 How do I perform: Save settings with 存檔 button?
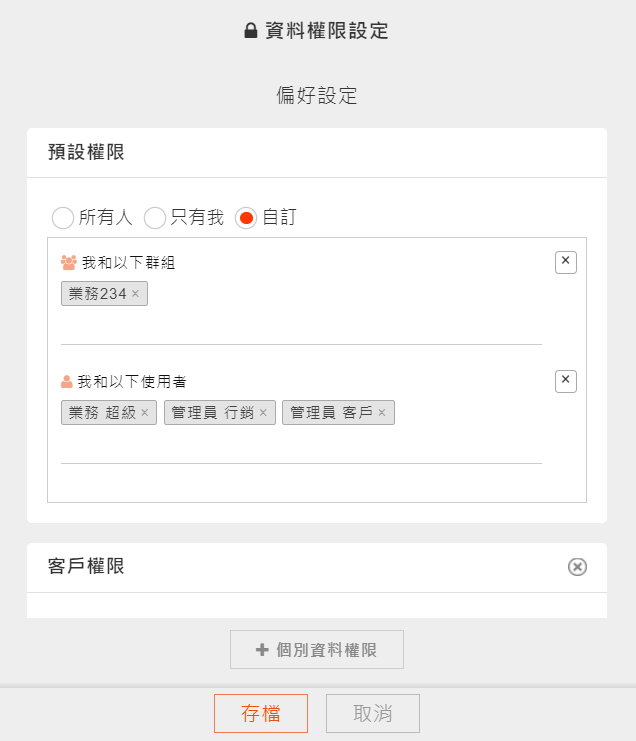click(x=261, y=713)
